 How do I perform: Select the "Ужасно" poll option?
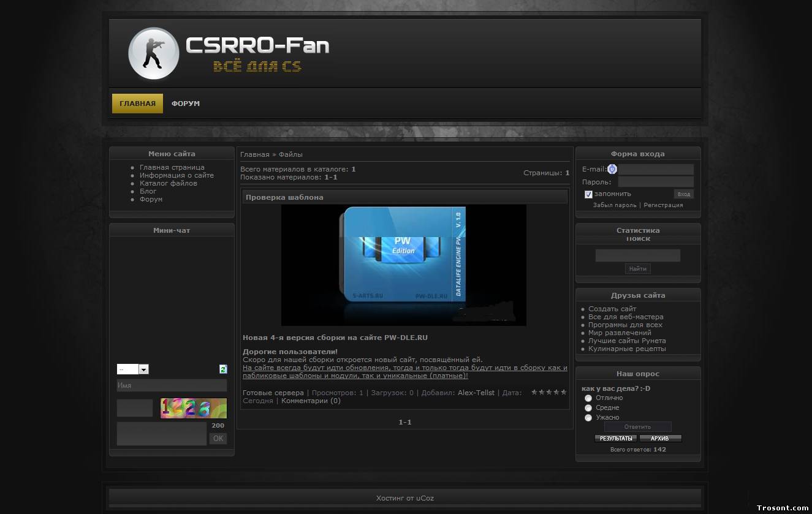[588, 418]
